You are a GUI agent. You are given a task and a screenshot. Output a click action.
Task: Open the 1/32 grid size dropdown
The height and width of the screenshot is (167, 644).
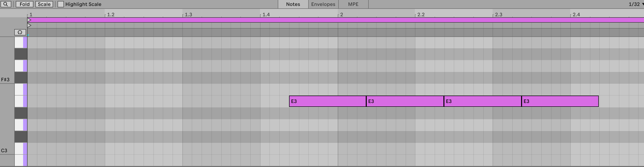[636, 4]
